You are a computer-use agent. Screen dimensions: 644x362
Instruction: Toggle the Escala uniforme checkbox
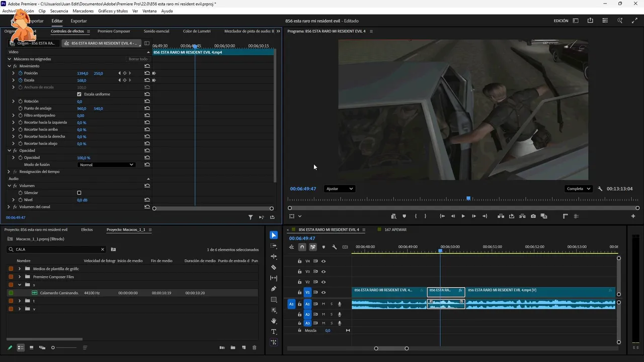(x=79, y=95)
